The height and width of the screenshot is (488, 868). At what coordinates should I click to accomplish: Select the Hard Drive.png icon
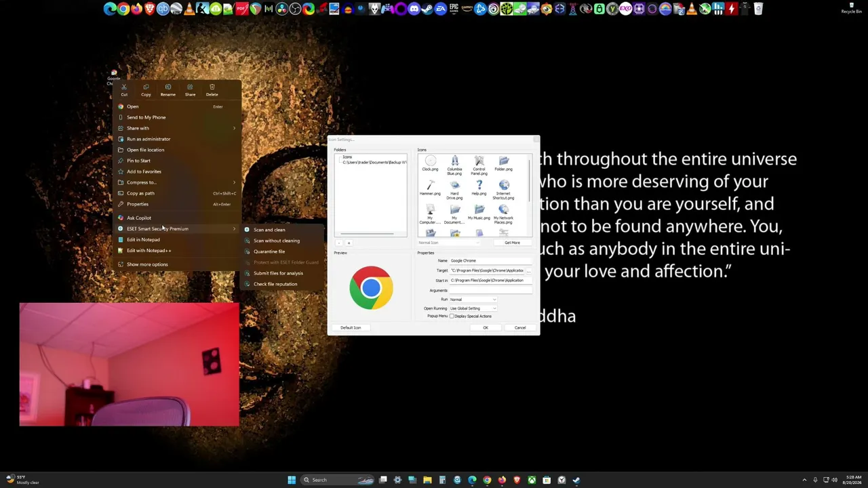tap(454, 190)
